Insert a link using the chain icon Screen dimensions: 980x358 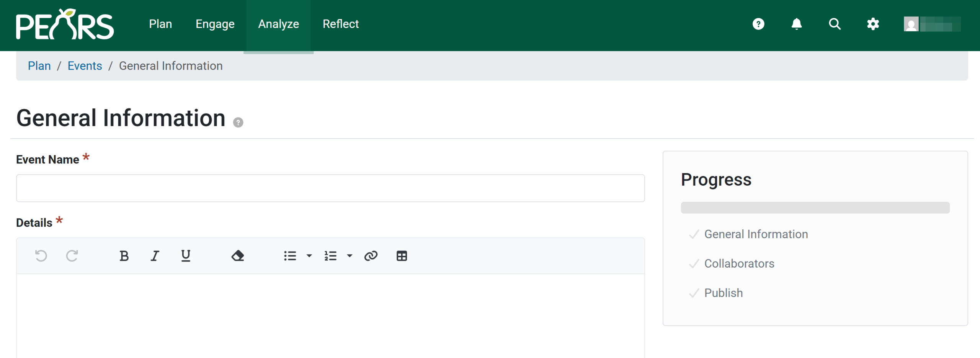click(371, 256)
